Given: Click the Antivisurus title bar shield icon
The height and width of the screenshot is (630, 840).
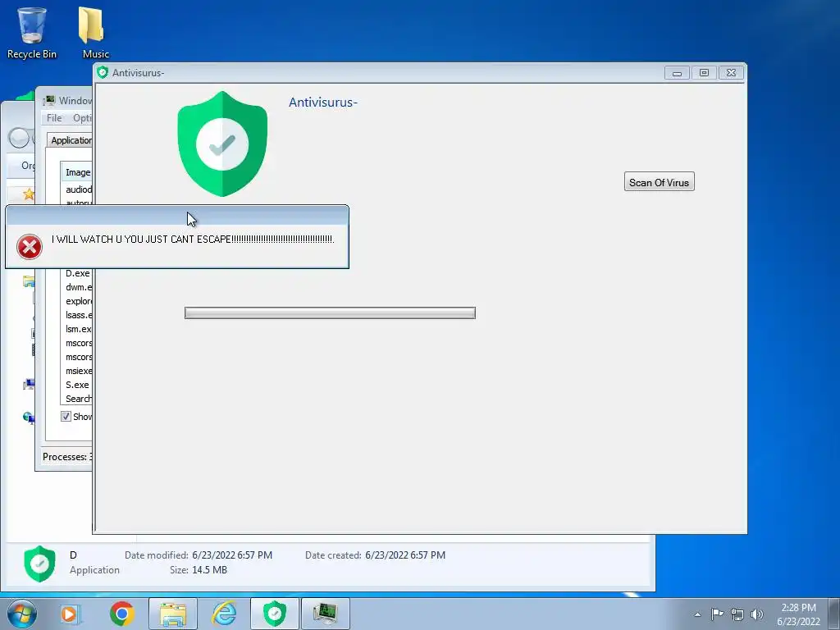Looking at the screenshot, I should [x=103, y=72].
